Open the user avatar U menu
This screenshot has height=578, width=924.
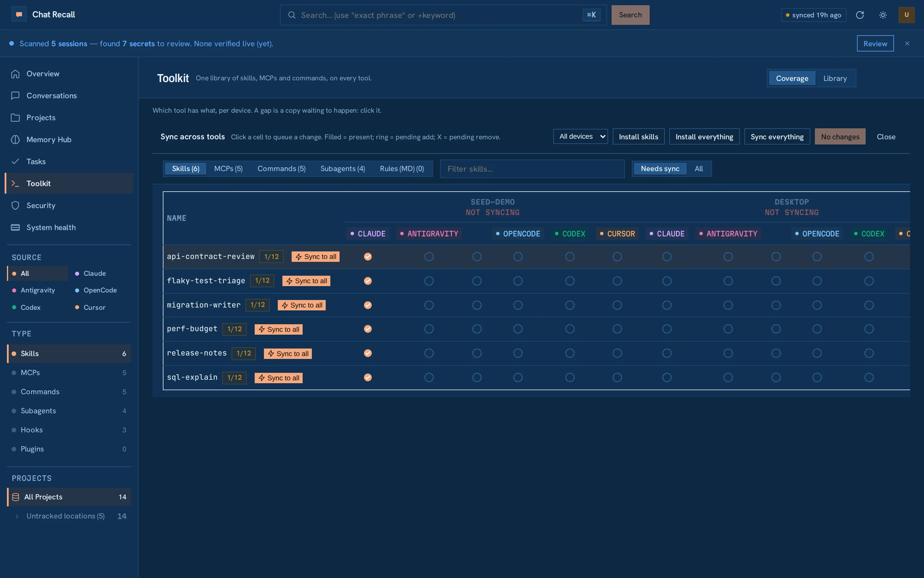(906, 15)
